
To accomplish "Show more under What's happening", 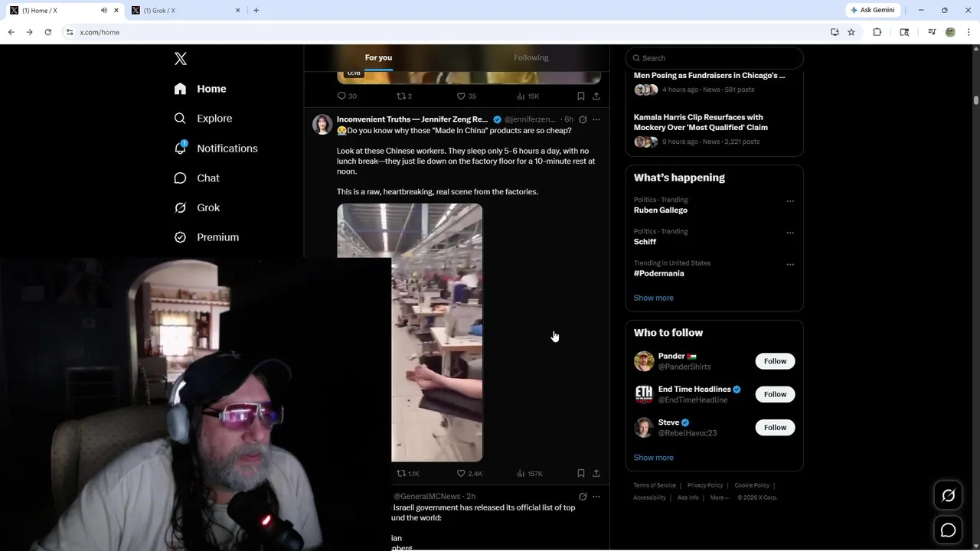I will tap(654, 298).
